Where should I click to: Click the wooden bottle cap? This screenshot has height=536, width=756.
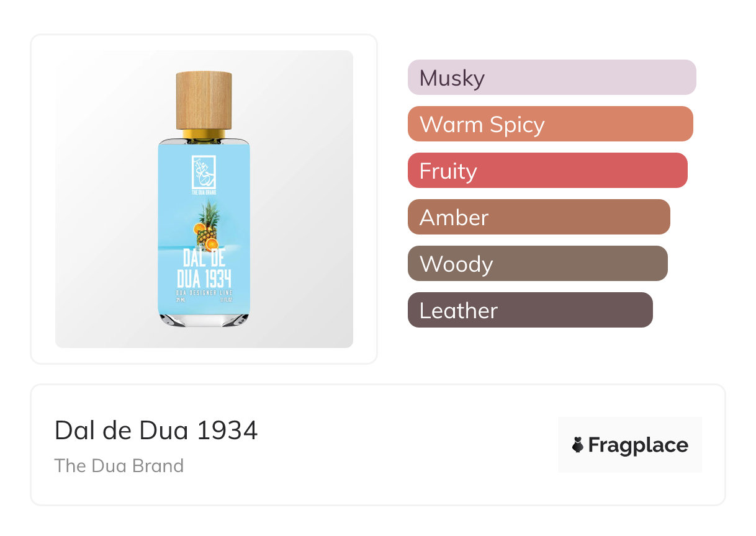tap(204, 99)
